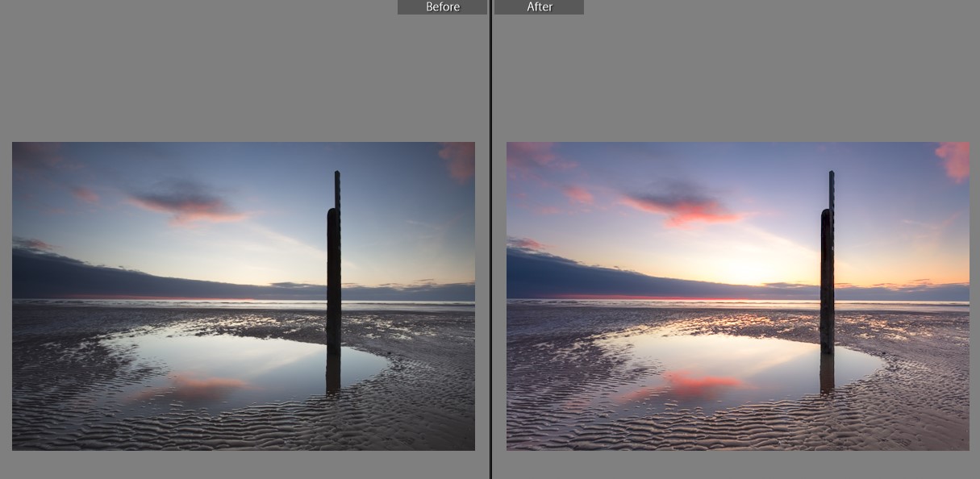Click the After view label
Screen dimensions: 980x479
tap(539, 7)
